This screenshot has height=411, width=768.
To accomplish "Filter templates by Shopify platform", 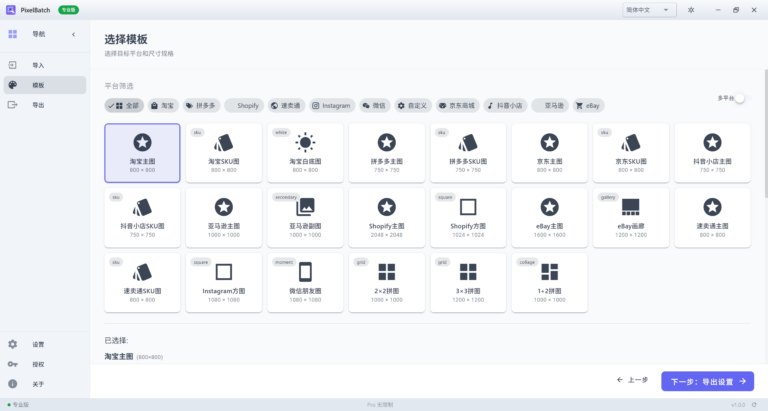I will coord(244,105).
